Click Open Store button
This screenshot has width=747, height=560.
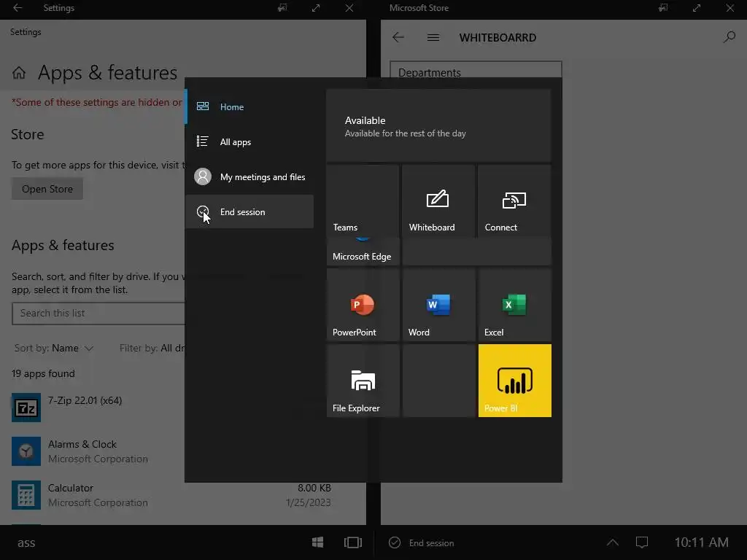click(47, 189)
